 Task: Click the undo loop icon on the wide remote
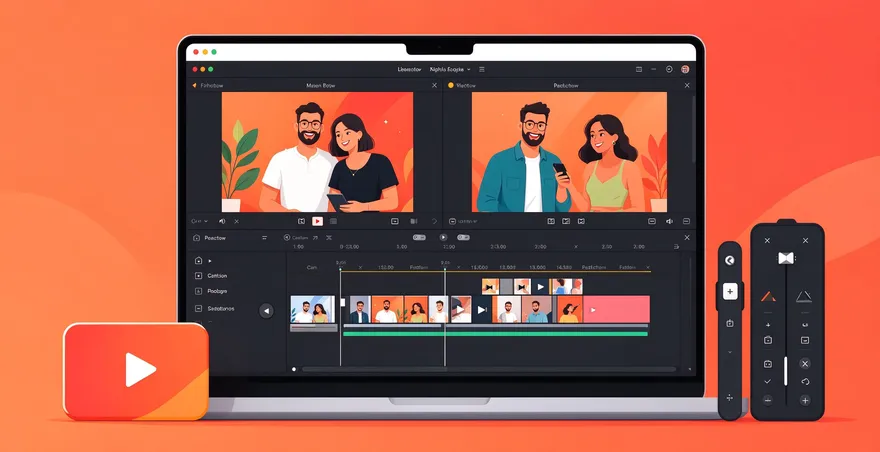(805, 382)
